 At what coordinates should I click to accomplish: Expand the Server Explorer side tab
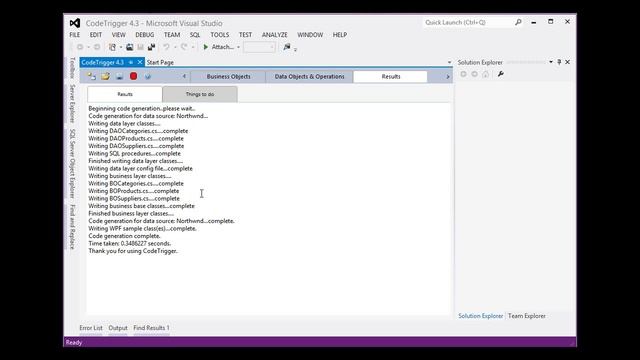pyautogui.click(x=72, y=104)
